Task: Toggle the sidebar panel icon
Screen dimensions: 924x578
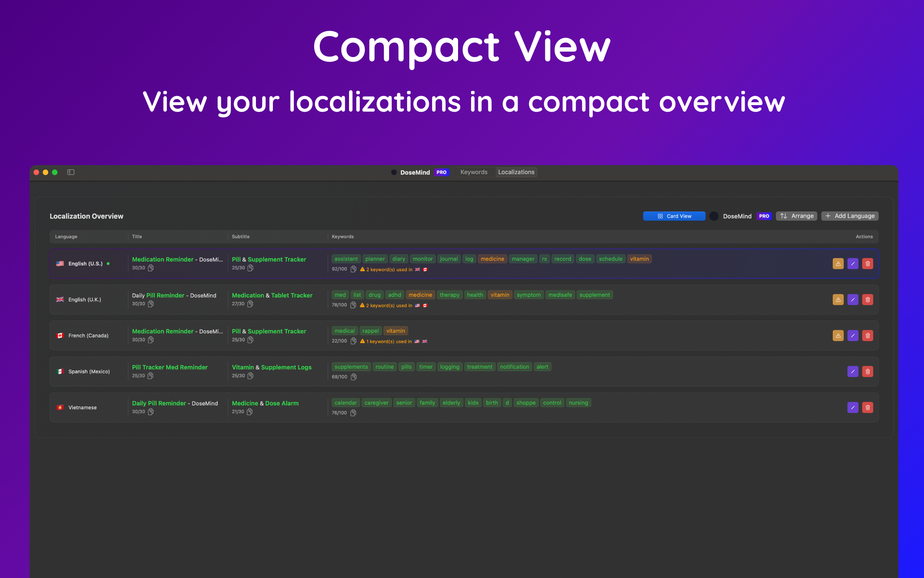Action: (x=71, y=172)
